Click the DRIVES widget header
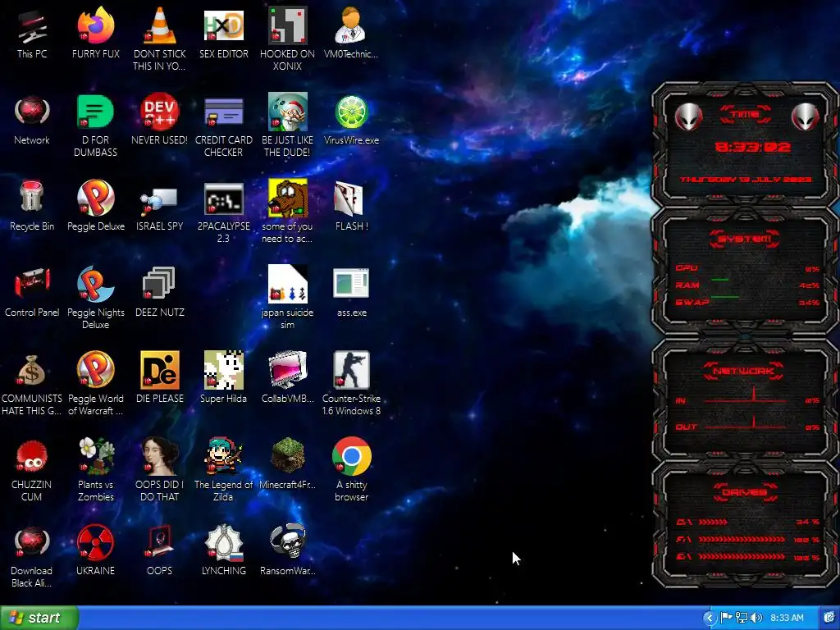This screenshot has height=630, width=840. tap(745, 492)
